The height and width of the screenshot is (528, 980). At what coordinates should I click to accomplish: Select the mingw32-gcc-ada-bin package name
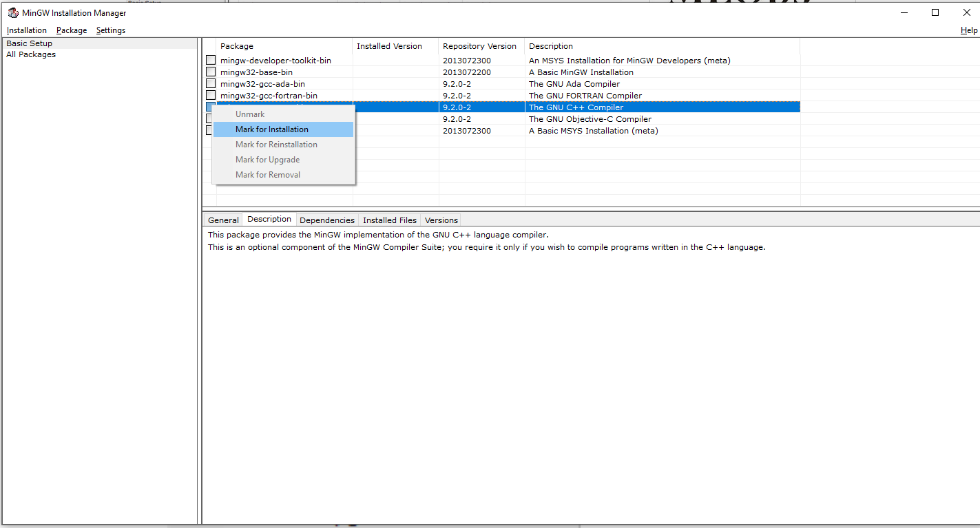click(x=262, y=84)
